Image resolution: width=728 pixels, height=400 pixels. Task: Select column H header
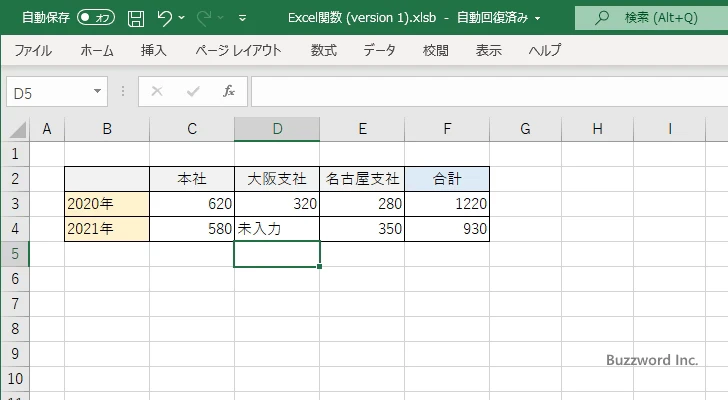click(x=598, y=129)
